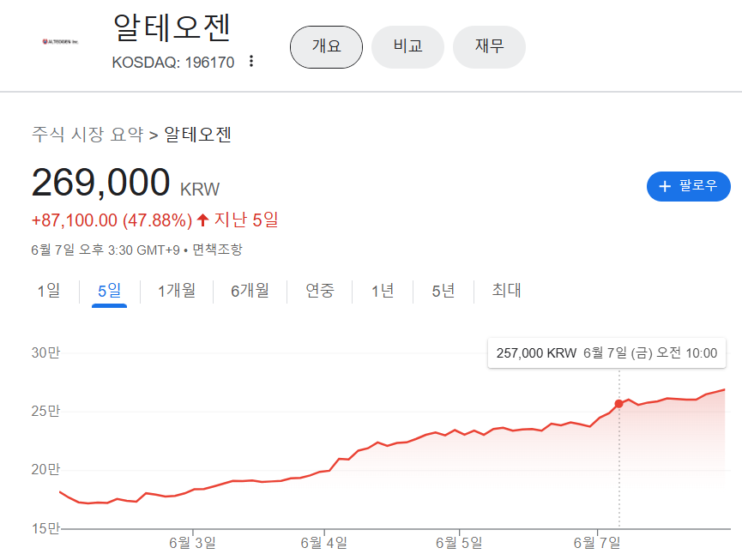The image size is (742, 560).
Task: Click the Alteogen company logo
Action: coord(60,40)
